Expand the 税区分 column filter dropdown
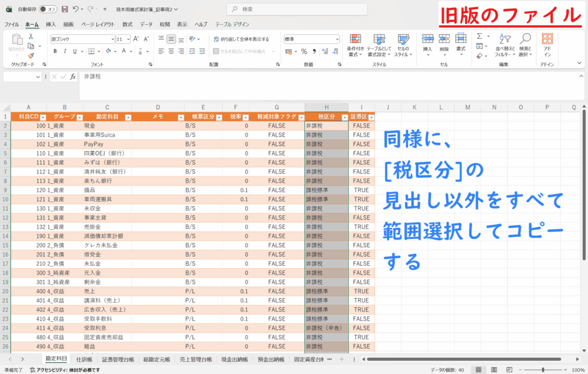Viewport: 588px width, 374px height. coord(343,117)
